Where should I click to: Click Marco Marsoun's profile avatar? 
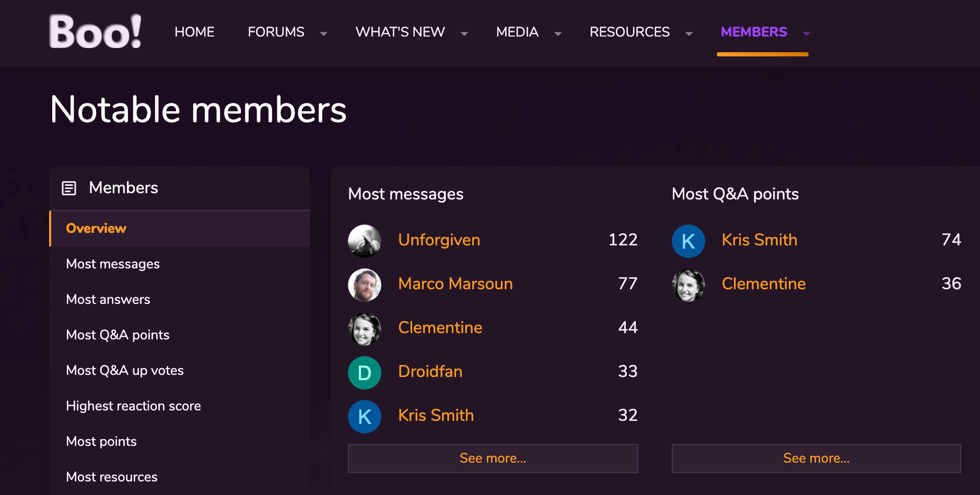coord(365,285)
